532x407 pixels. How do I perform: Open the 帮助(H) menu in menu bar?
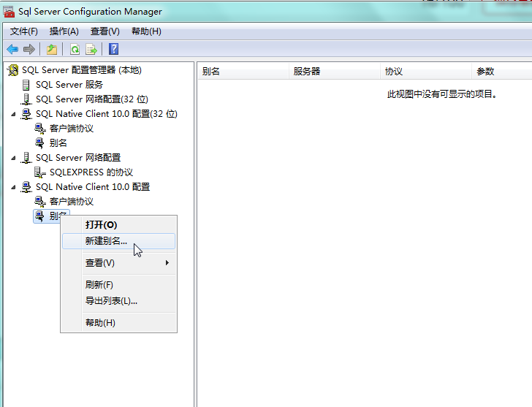pos(146,31)
